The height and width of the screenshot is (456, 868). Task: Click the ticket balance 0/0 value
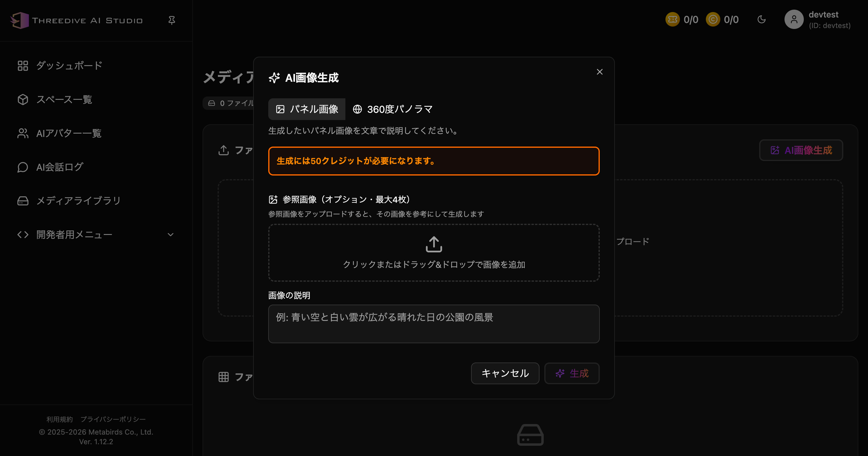(x=691, y=20)
